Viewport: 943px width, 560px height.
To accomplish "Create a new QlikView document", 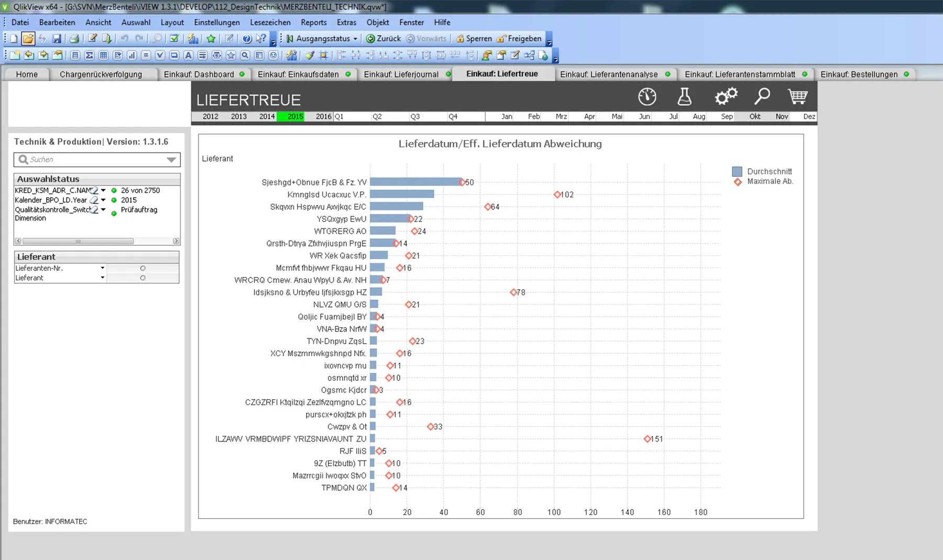I will click(14, 39).
